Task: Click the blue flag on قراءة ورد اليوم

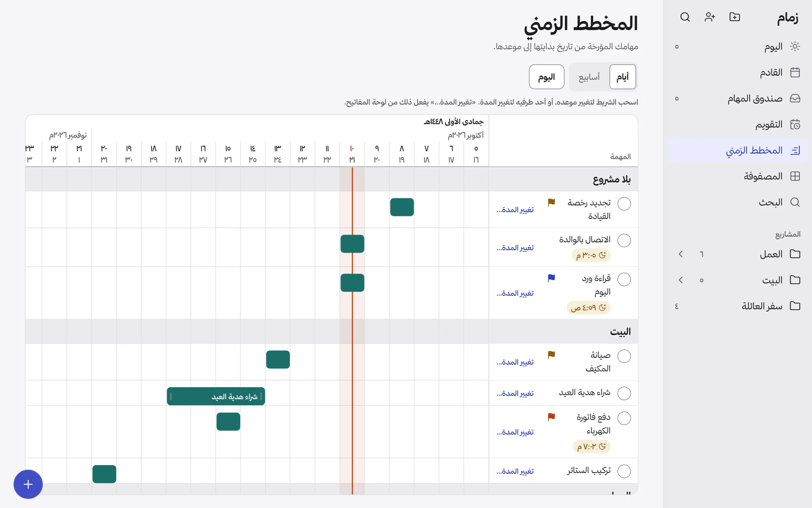Action: (x=551, y=278)
